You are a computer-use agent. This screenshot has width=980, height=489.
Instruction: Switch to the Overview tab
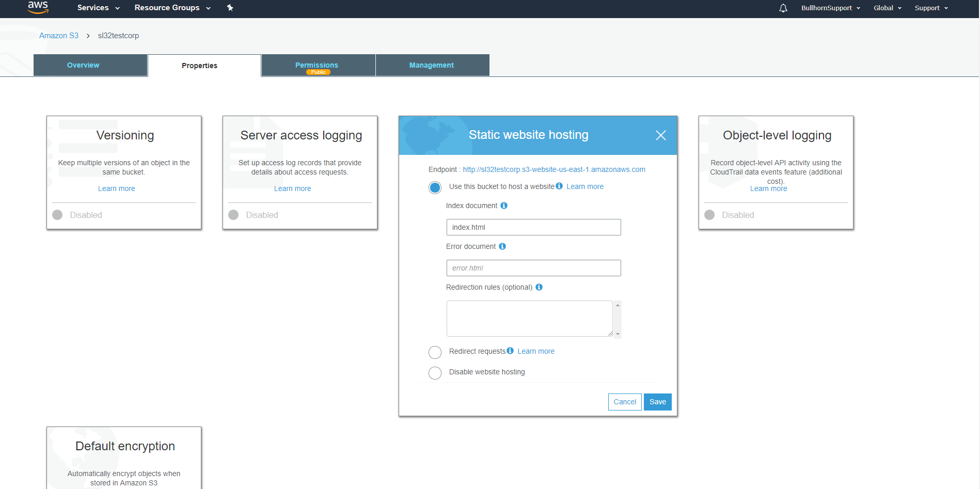[90, 65]
